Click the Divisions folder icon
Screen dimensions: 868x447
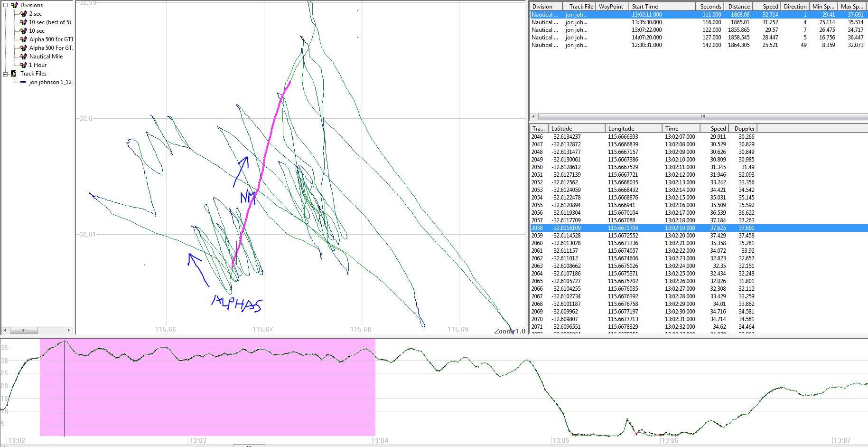point(14,5)
